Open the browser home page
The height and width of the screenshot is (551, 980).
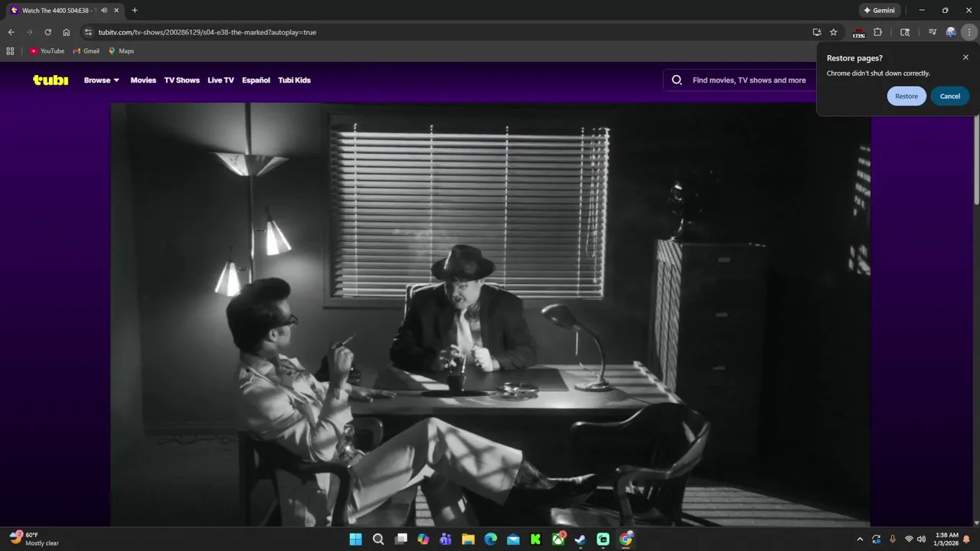(67, 32)
